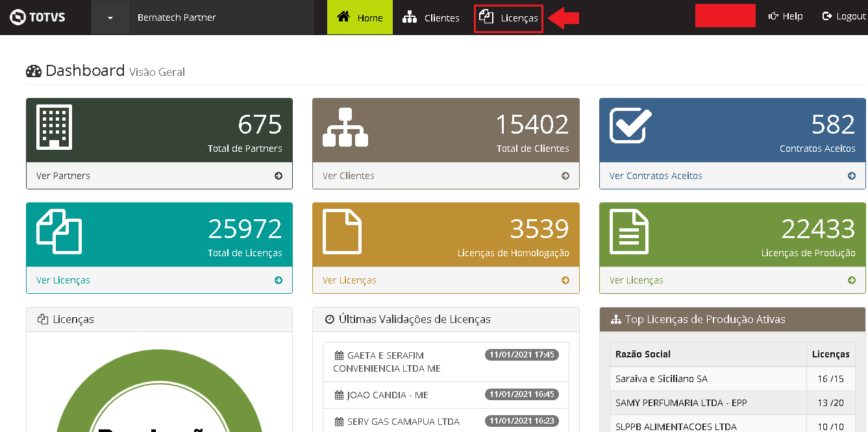
Task: Click calendar icon beside SERV GAS CAMAPUA
Action: 339,422
